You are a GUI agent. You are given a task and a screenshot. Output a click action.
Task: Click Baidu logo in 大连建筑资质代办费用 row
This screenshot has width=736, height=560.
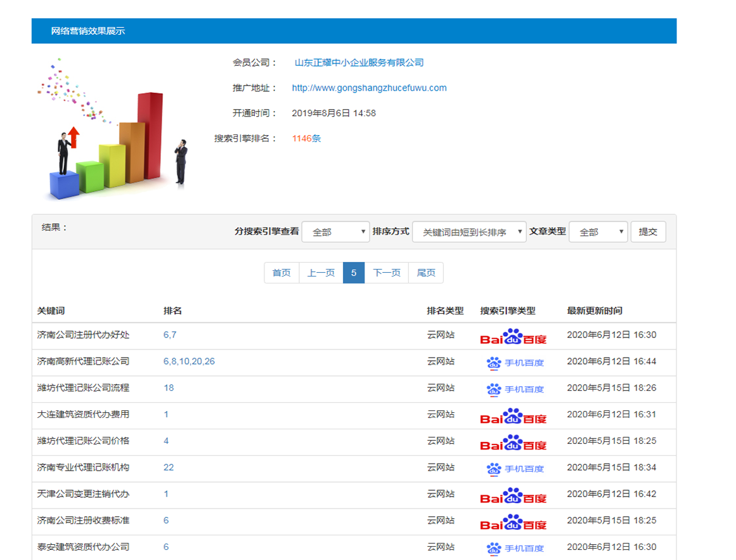coord(513,416)
